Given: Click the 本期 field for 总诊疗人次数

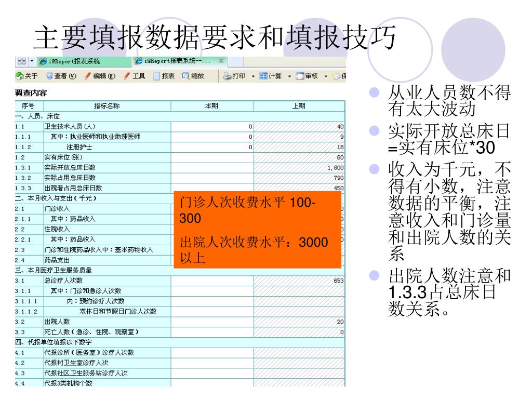Looking at the screenshot, I should 212,281.
